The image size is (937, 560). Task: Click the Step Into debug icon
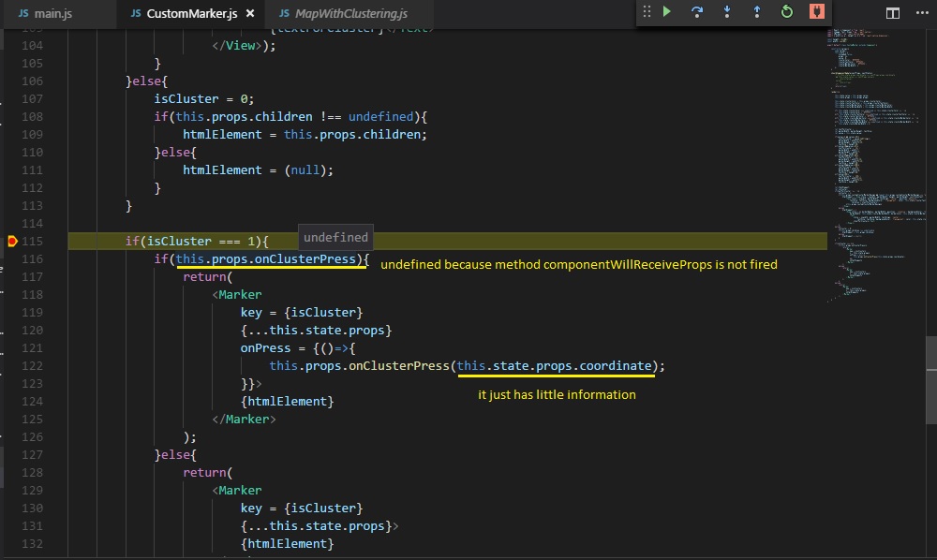click(727, 11)
